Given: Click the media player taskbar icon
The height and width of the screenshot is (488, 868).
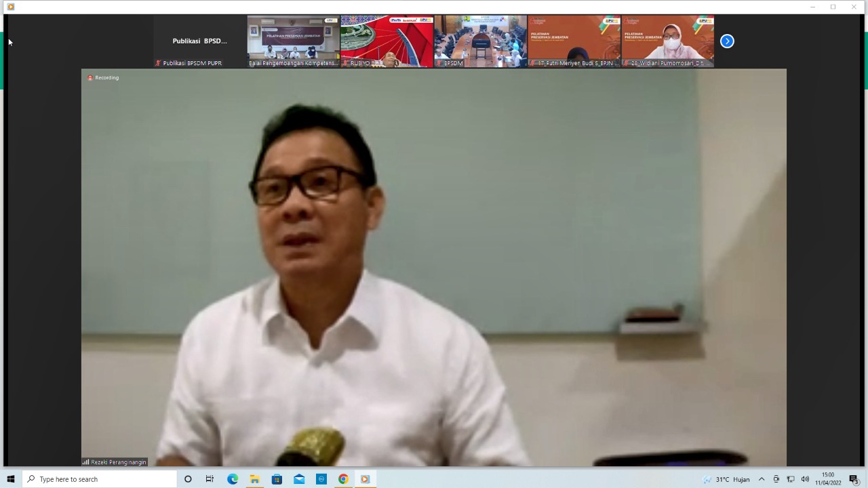Looking at the screenshot, I should click(x=365, y=479).
